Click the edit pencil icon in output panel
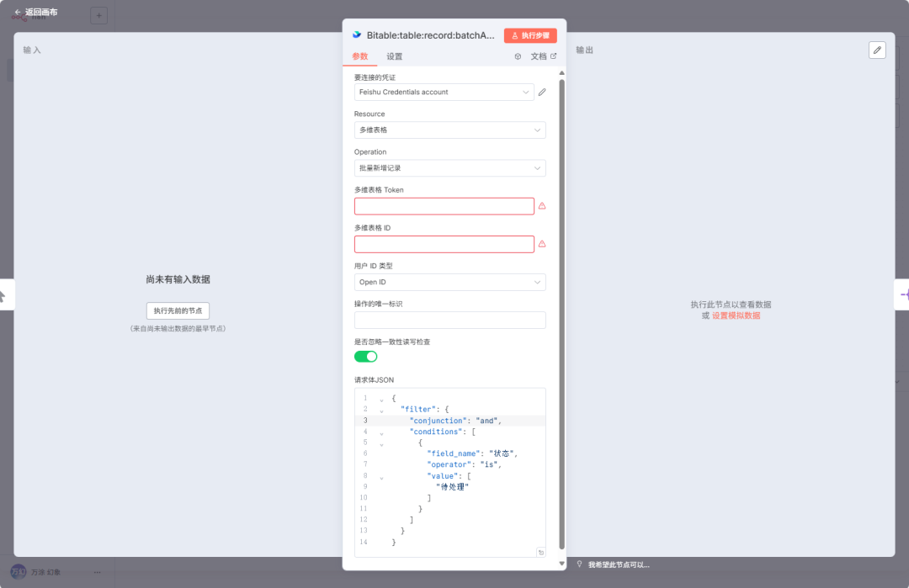Viewport: 909px width, 588px height. point(877,50)
